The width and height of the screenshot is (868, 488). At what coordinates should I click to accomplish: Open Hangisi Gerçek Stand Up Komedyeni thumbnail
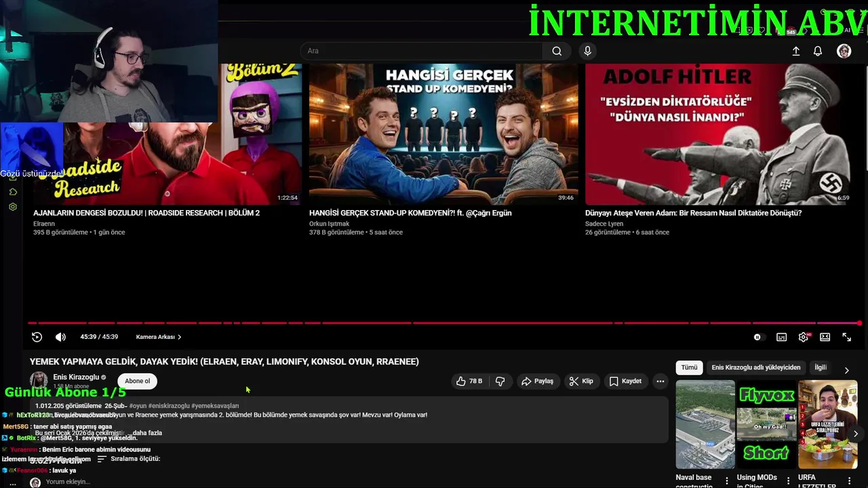(443, 134)
